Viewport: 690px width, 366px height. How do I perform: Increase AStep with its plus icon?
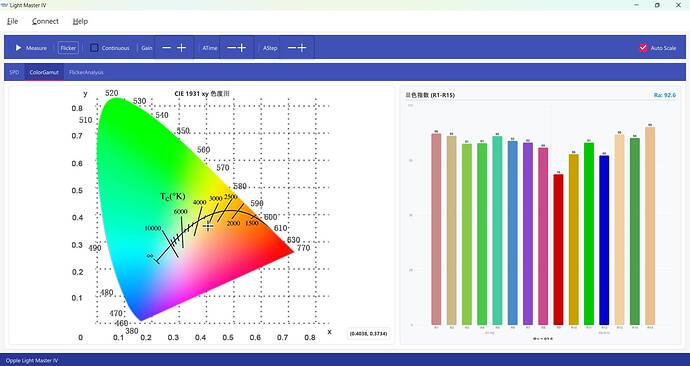[x=302, y=48]
